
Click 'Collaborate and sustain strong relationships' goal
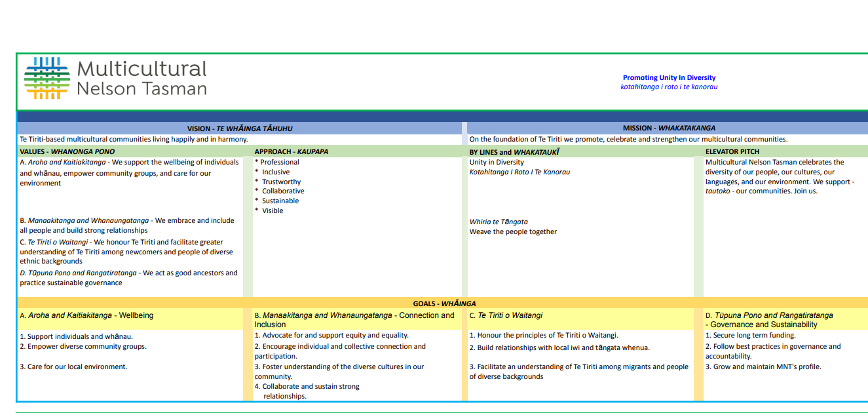point(307,391)
